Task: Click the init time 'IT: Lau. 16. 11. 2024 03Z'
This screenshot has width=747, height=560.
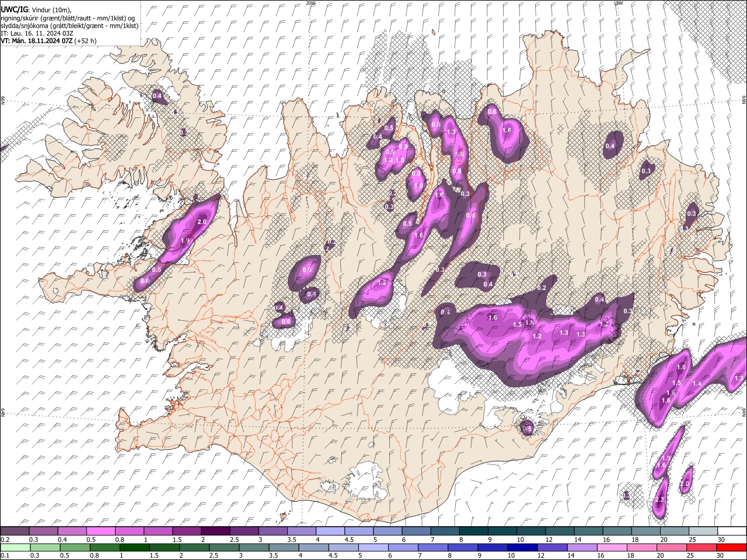Action: [37, 33]
